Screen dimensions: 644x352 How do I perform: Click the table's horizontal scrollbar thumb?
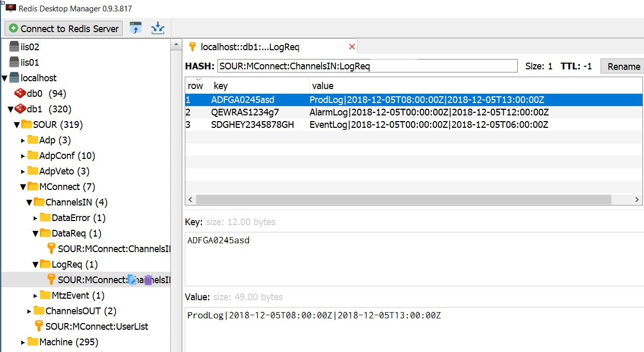click(404, 199)
